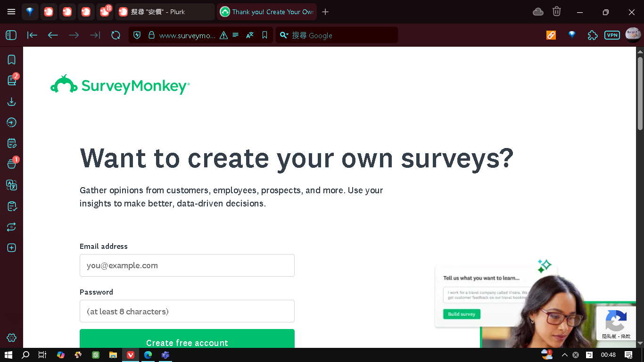The height and width of the screenshot is (362, 644).
Task: Translate the page using address bar icon
Action: tap(250, 35)
